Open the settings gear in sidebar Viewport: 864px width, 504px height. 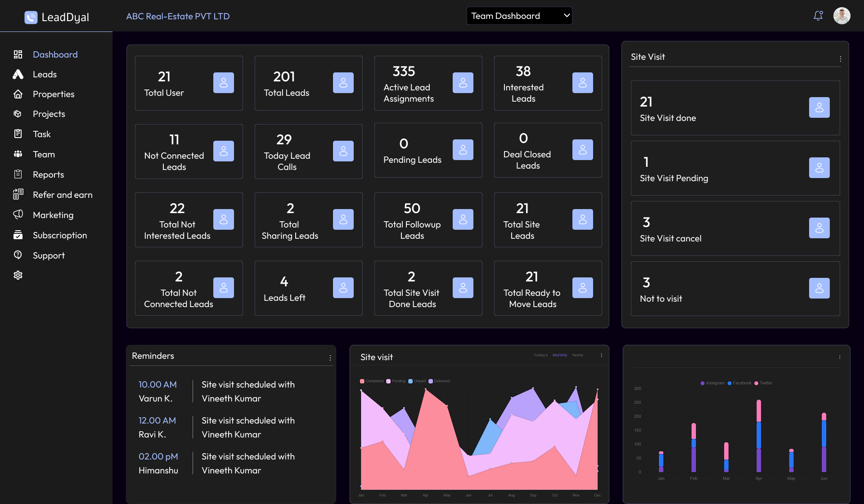[18, 275]
